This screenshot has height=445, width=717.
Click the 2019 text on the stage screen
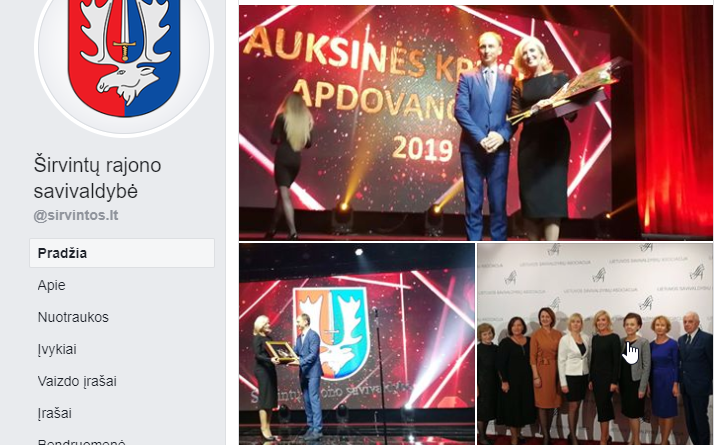[x=422, y=149]
